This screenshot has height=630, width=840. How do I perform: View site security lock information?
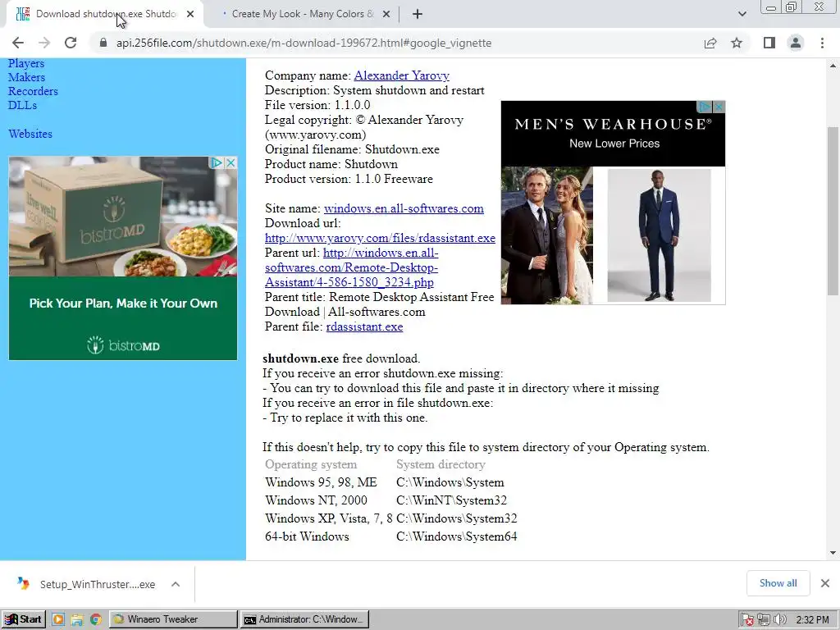point(103,43)
